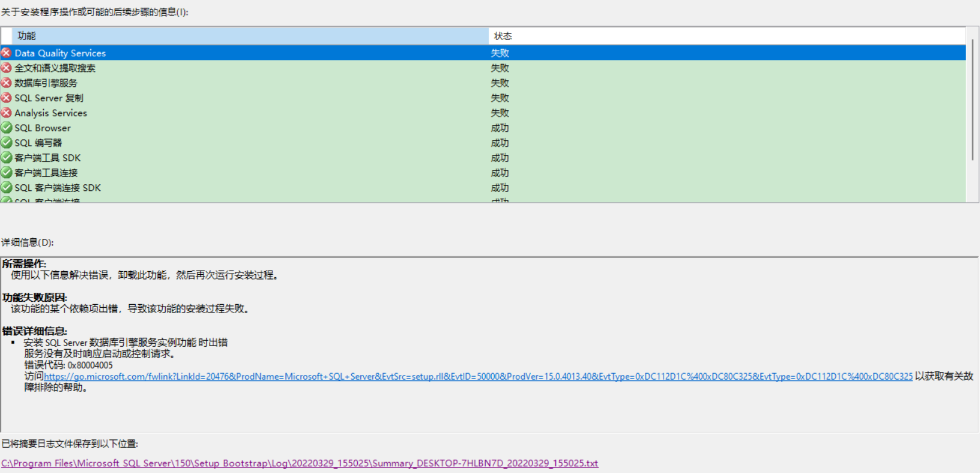The height and width of the screenshot is (473, 980).
Task: Open the Summary log file path link
Action: 300,463
